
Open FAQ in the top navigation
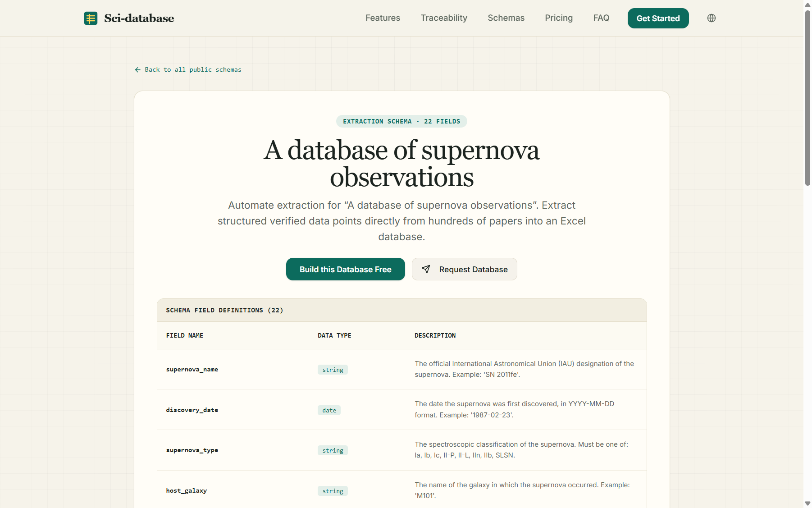click(601, 18)
